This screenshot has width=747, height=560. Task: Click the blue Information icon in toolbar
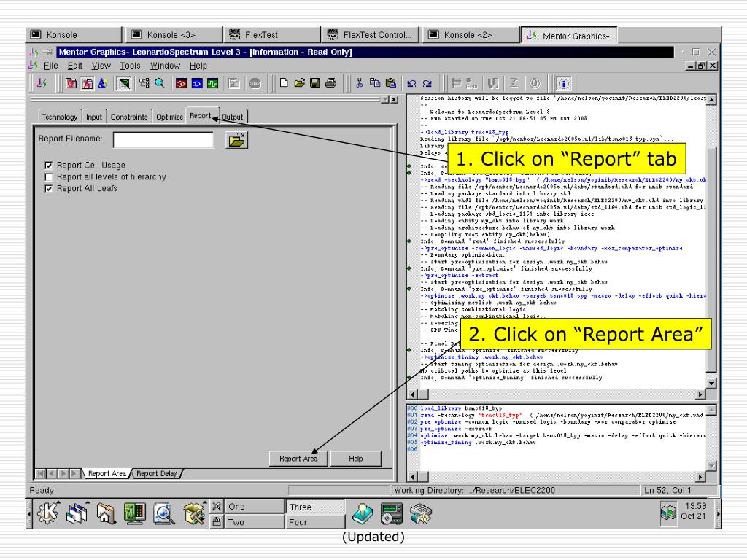click(564, 84)
